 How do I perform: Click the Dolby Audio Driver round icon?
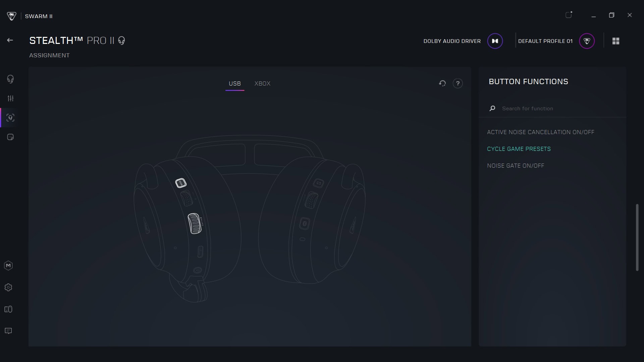(x=495, y=41)
